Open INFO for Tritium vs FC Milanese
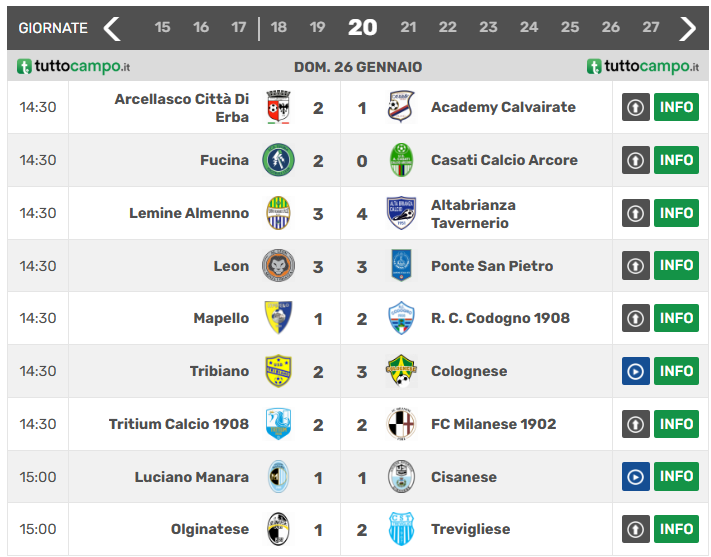 (x=676, y=424)
